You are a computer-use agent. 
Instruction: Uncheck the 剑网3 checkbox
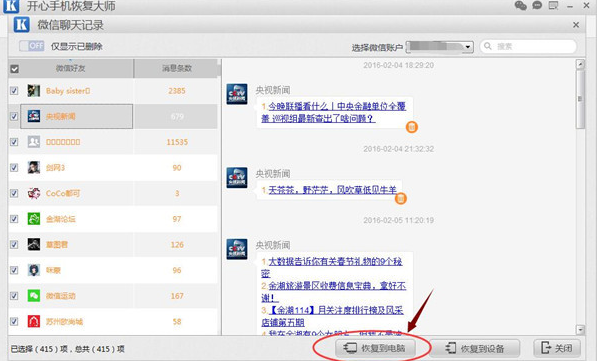[14, 168]
